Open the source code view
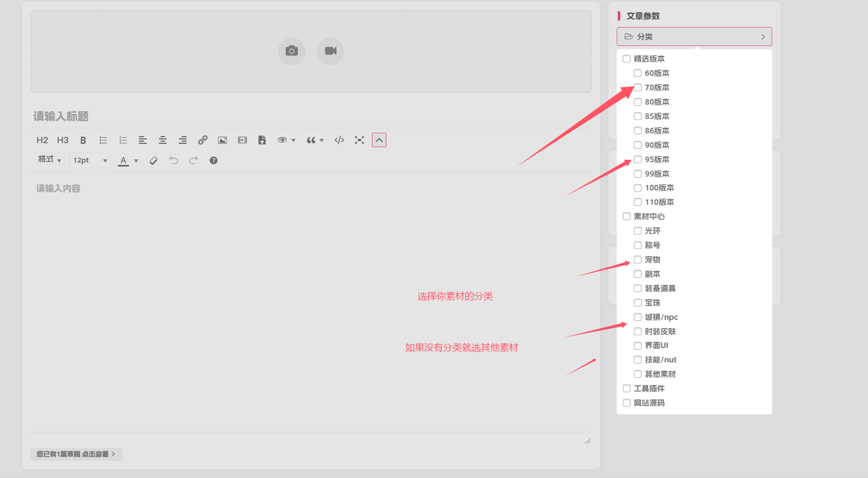 coord(339,140)
